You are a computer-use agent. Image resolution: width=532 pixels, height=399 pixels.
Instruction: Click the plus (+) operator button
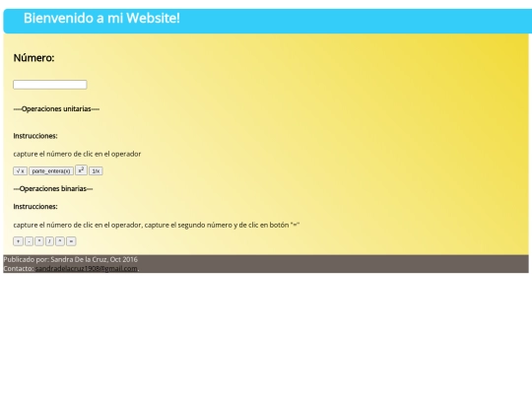pos(18,241)
